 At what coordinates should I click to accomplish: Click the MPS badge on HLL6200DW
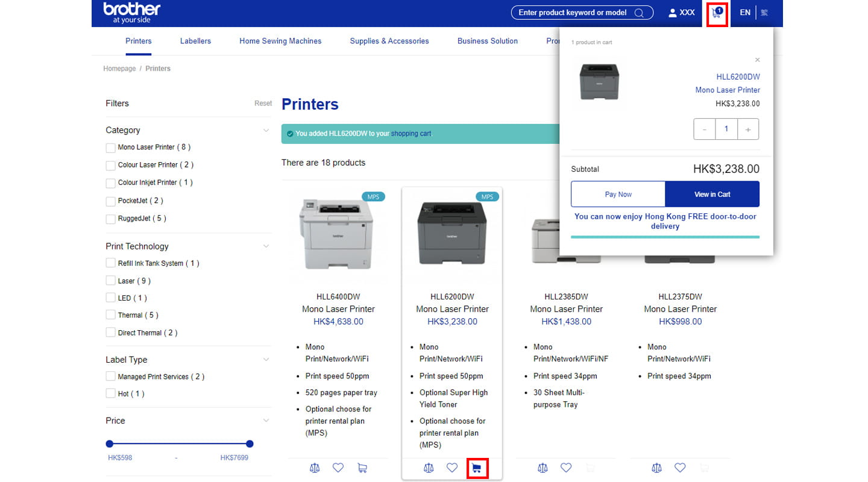pos(487,196)
